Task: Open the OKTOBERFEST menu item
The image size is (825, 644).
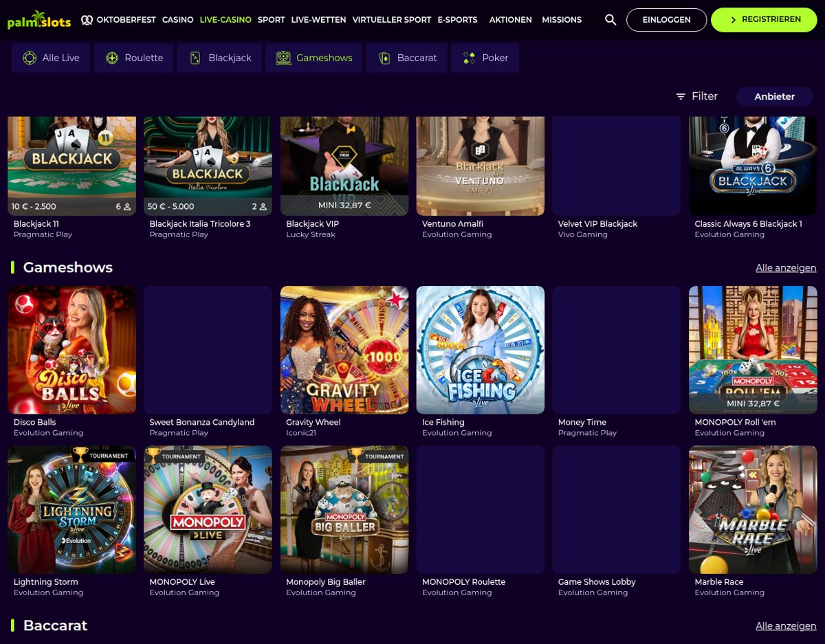Action: click(126, 20)
